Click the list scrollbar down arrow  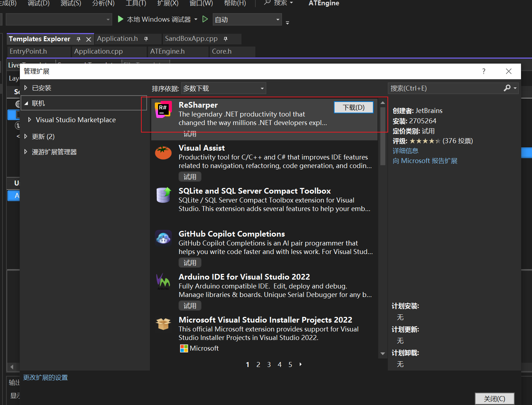click(382, 353)
